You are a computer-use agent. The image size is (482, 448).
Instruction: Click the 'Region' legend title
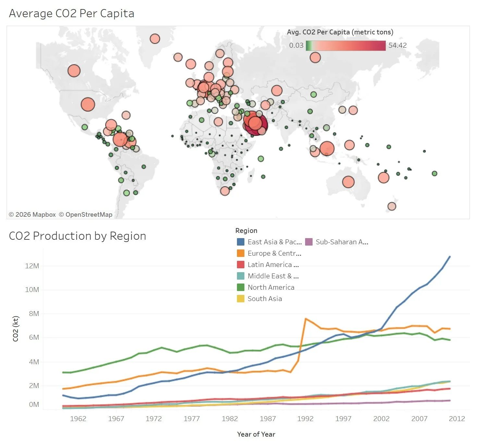[x=246, y=231]
